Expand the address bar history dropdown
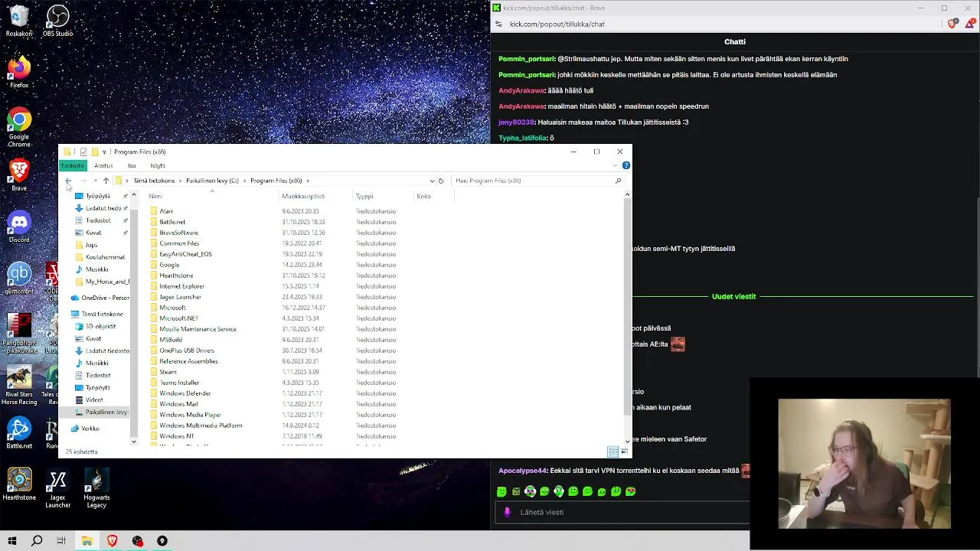 [432, 181]
